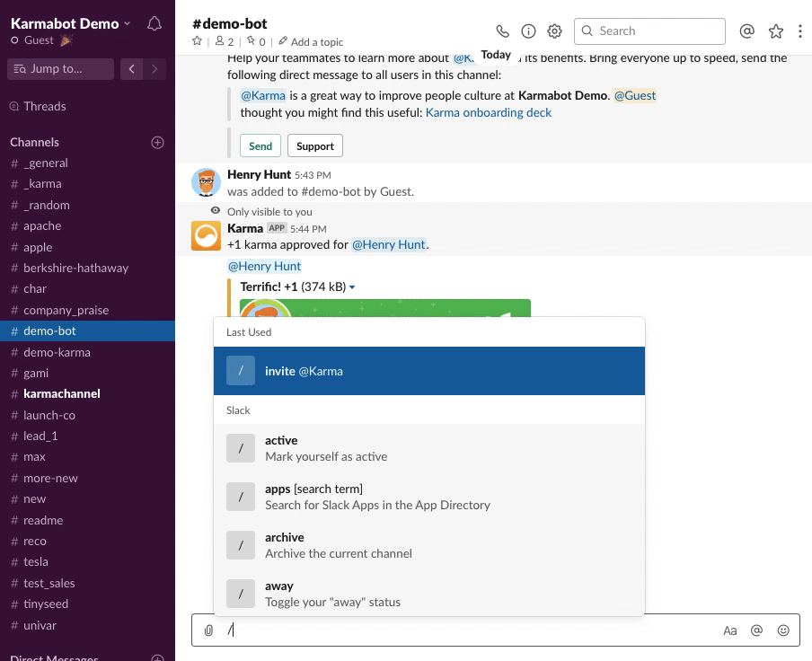Screen dimensions: 812x661
Task: Open the company_praise channel
Action: pyautogui.click(x=66, y=310)
